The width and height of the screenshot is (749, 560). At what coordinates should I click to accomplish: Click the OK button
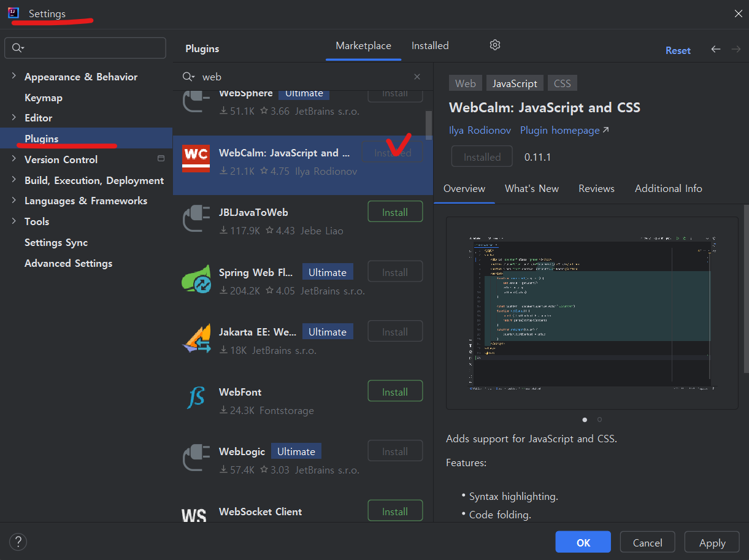coord(583,542)
